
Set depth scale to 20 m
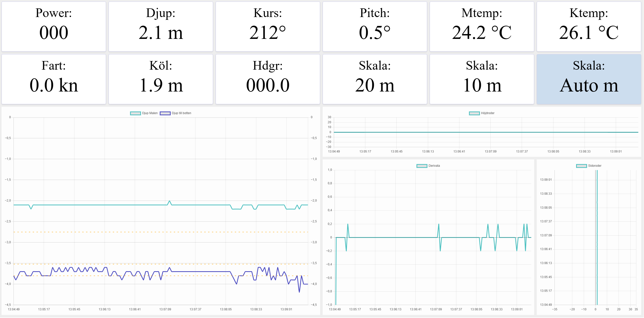(375, 79)
